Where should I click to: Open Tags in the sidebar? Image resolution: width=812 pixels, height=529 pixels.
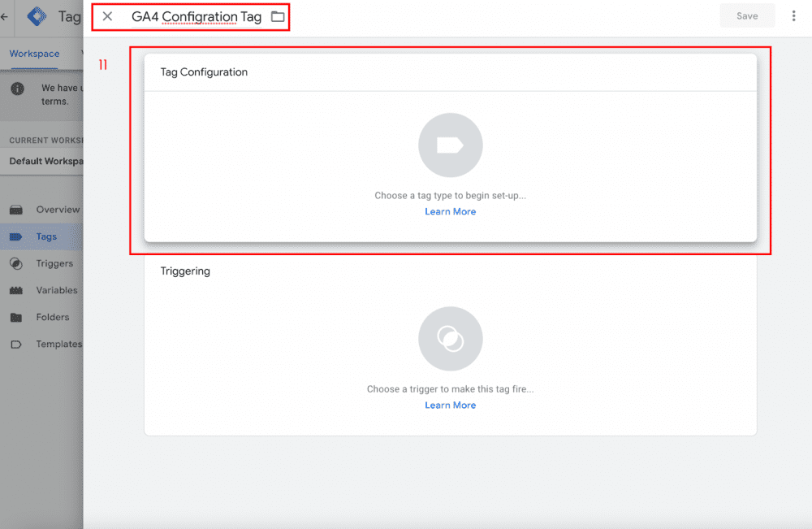(x=41, y=236)
